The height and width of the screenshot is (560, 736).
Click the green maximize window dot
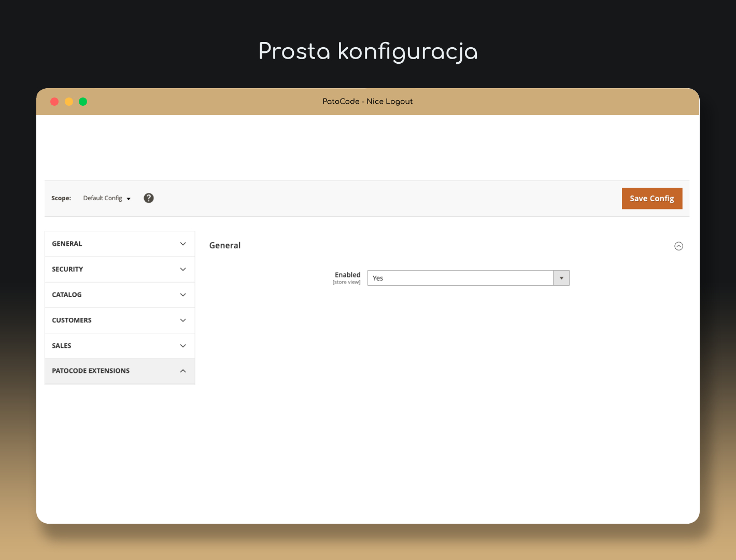tap(83, 102)
